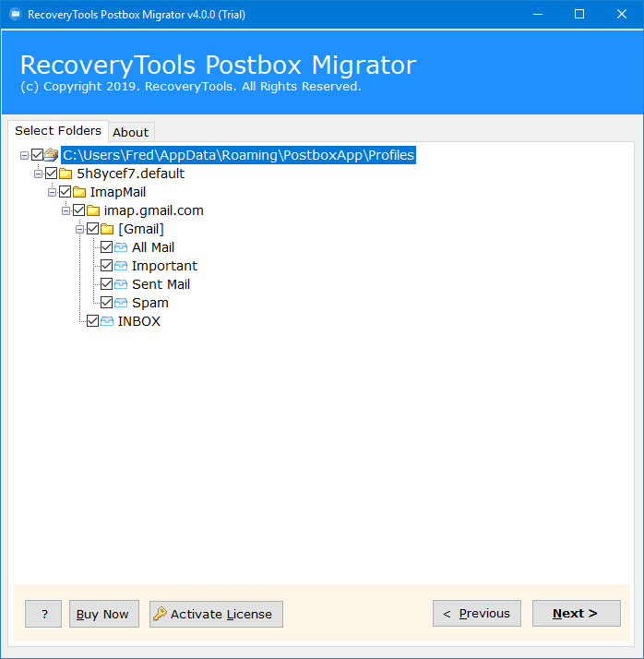Proceed with the Next button
This screenshot has width=644, height=659.
(x=577, y=614)
